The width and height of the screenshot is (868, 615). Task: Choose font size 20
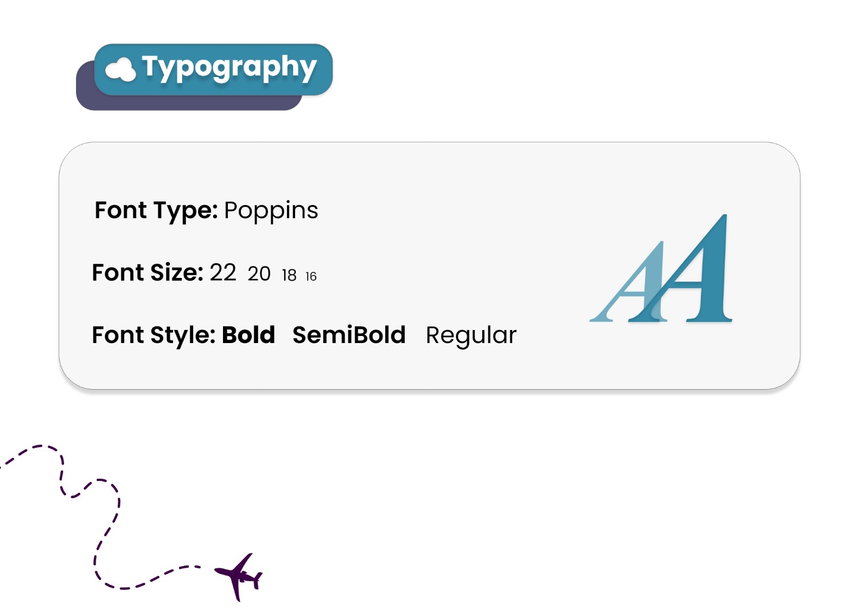click(259, 274)
